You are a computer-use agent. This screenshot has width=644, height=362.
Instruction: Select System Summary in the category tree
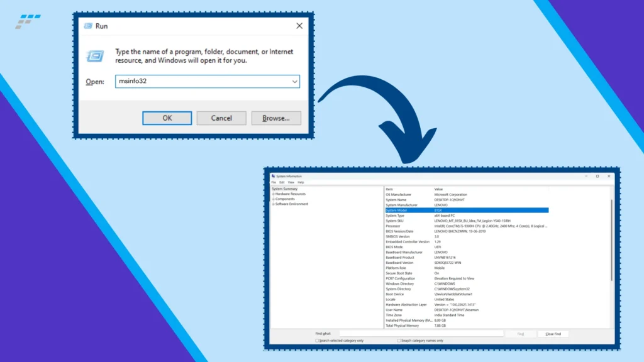click(284, 189)
